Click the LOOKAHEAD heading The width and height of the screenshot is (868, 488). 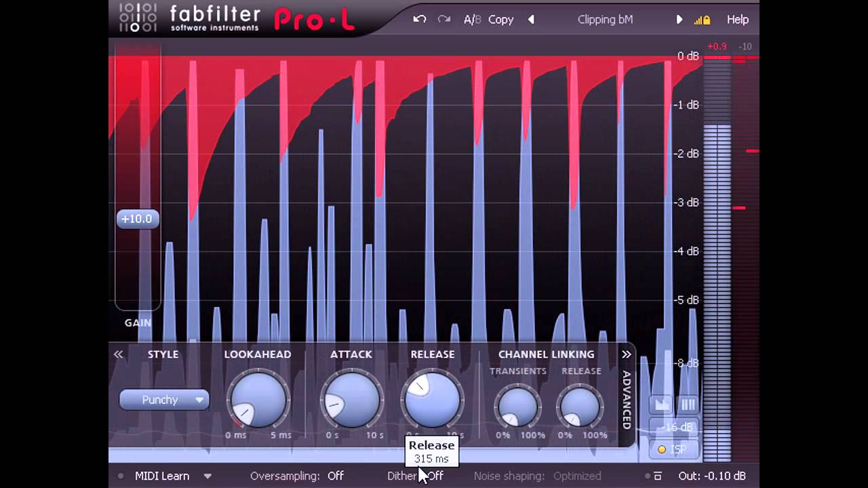click(x=258, y=354)
